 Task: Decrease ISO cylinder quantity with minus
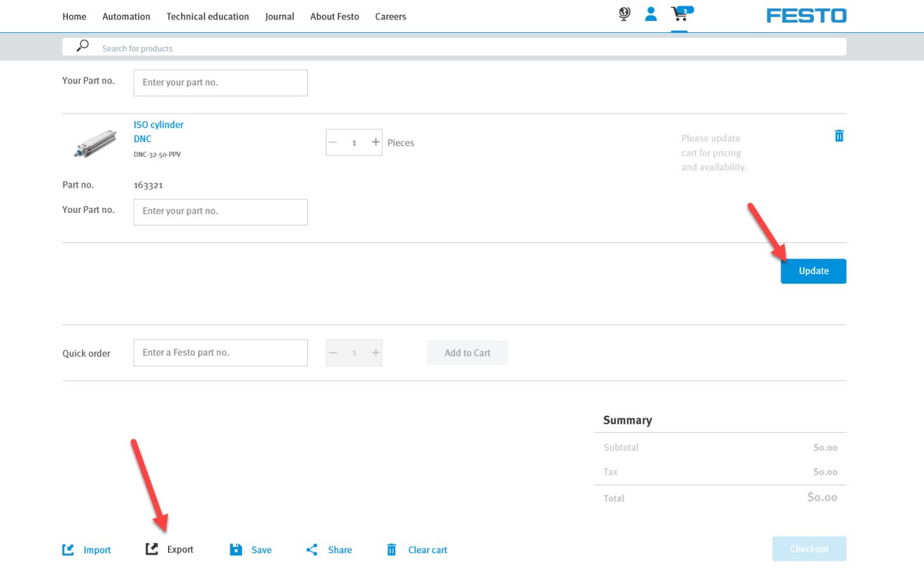[333, 142]
